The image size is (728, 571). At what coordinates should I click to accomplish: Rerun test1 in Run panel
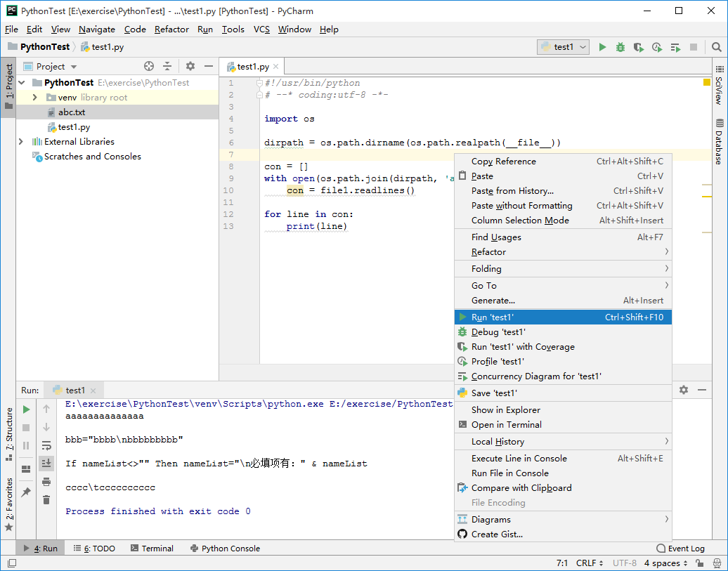pos(26,409)
